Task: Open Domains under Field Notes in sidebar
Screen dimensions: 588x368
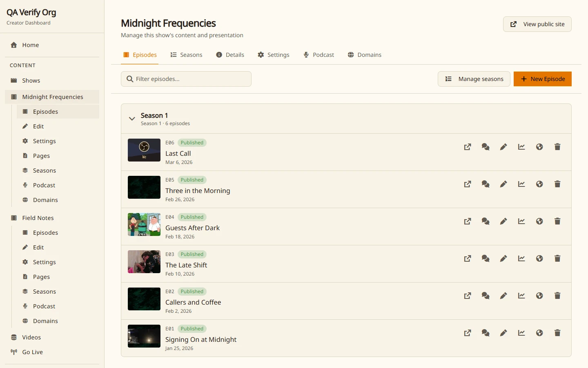Action: (x=58, y=321)
